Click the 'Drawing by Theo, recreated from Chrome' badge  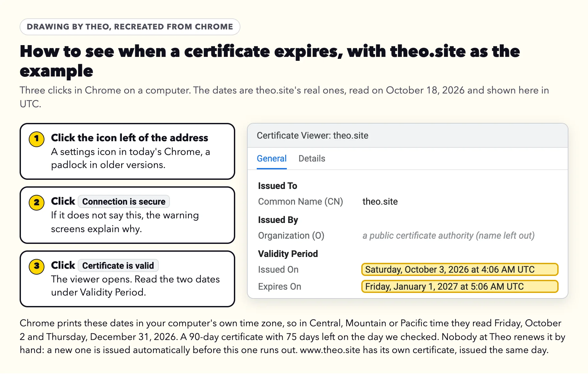point(130,27)
